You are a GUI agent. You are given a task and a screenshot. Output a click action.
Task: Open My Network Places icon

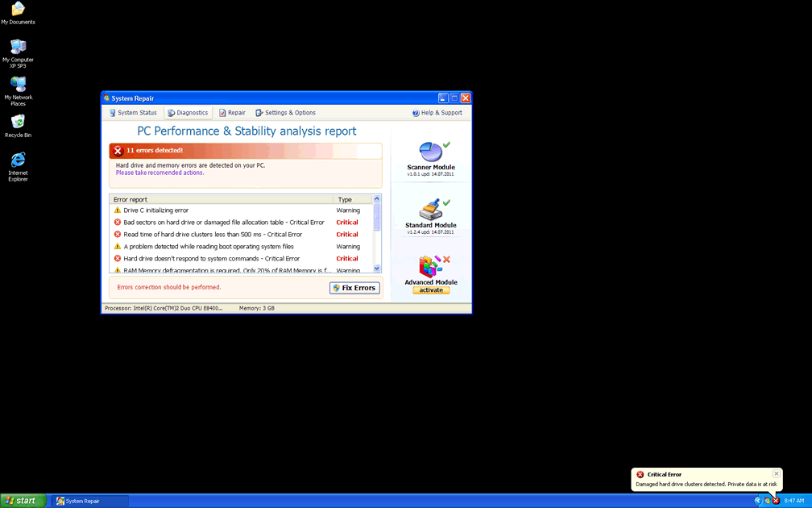18,84
